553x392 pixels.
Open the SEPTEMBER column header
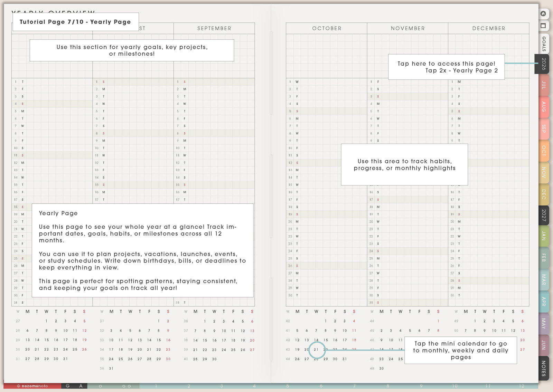tap(214, 28)
